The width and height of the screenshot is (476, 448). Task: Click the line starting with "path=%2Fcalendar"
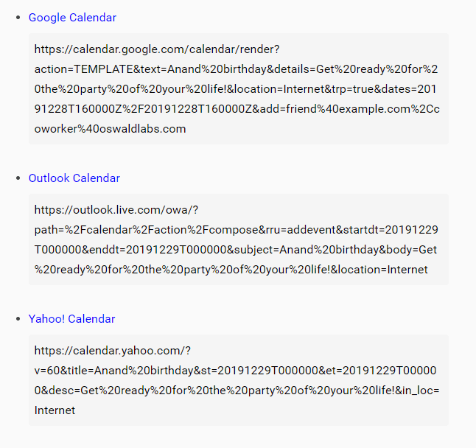pos(236,230)
